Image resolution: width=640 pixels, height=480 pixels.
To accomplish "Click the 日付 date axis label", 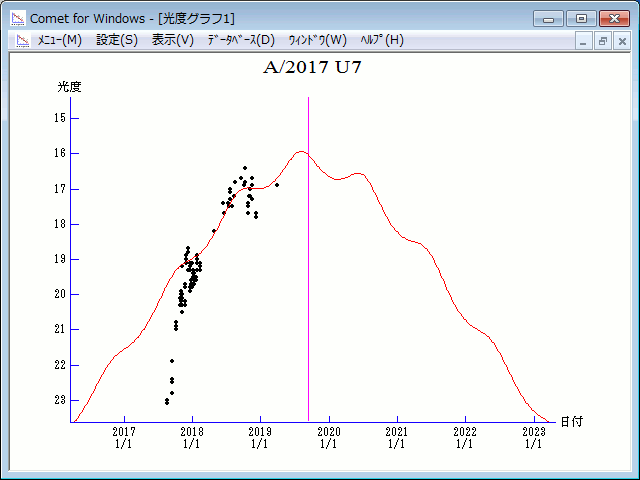I will point(572,422).
